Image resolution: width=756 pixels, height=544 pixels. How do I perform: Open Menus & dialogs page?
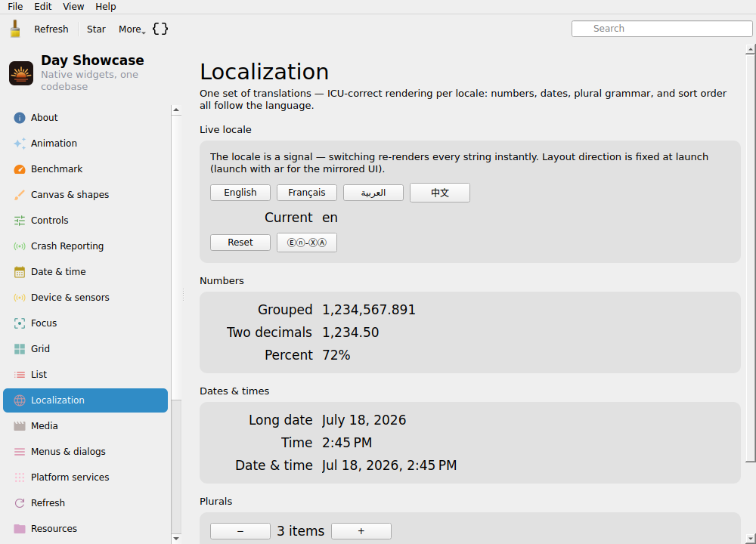85,452
